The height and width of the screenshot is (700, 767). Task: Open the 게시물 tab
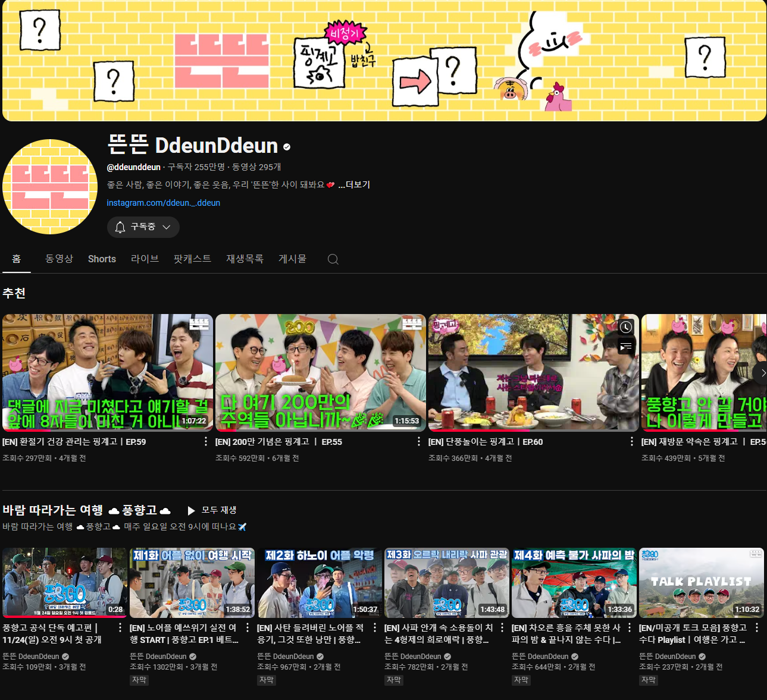(292, 259)
